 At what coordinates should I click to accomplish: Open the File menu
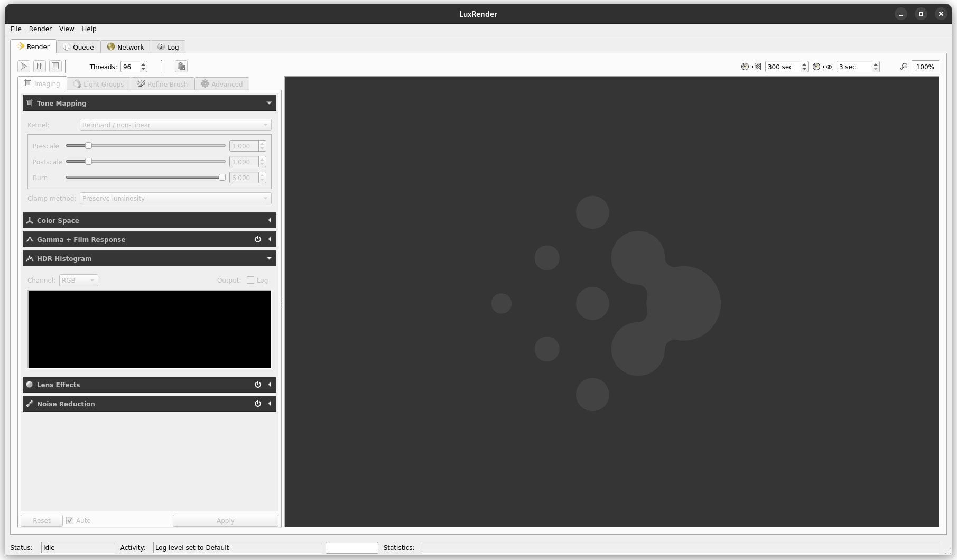[x=16, y=29]
